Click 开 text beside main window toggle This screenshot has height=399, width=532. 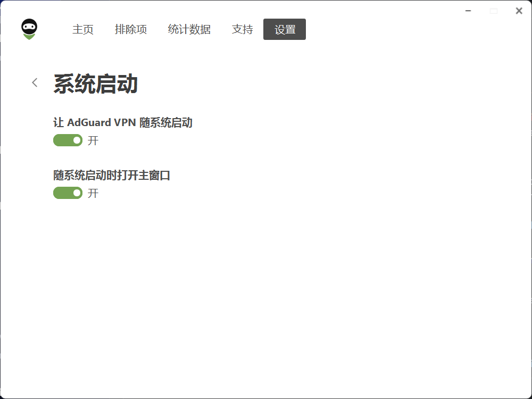tap(93, 193)
